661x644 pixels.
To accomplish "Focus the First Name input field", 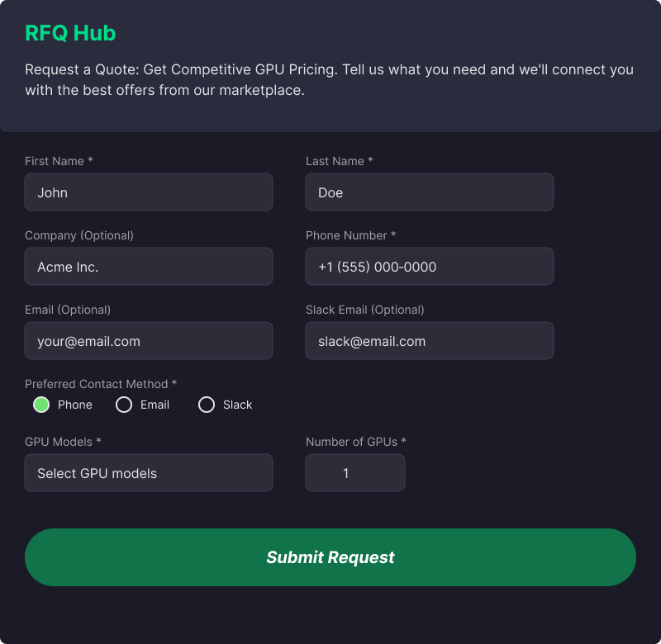I will (x=149, y=192).
